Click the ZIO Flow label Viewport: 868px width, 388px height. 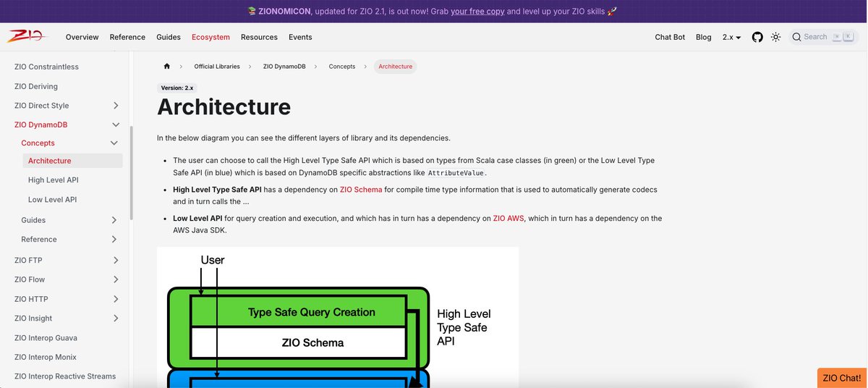click(x=30, y=279)
